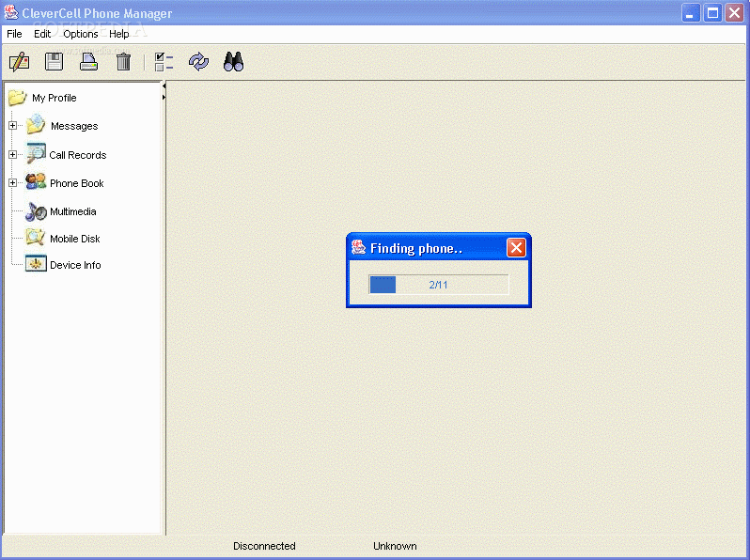Click the Disconnected status text
This screenshot has height=560, width=750.
click(x=264, y=546)
